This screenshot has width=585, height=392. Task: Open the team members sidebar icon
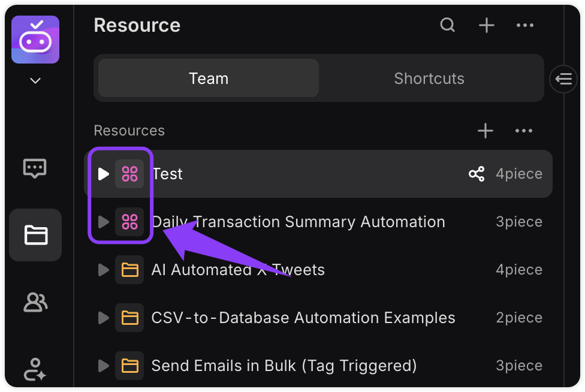[x=35, y=302]
